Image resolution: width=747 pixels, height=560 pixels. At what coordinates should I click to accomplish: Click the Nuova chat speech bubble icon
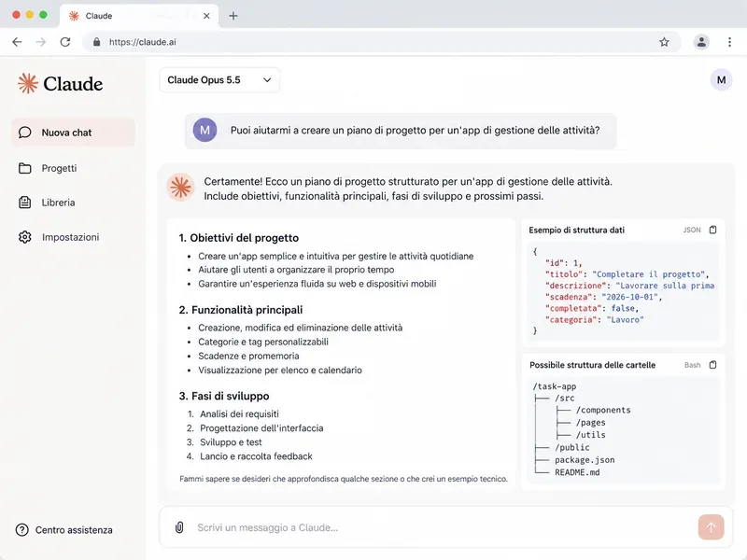point(25,133)
